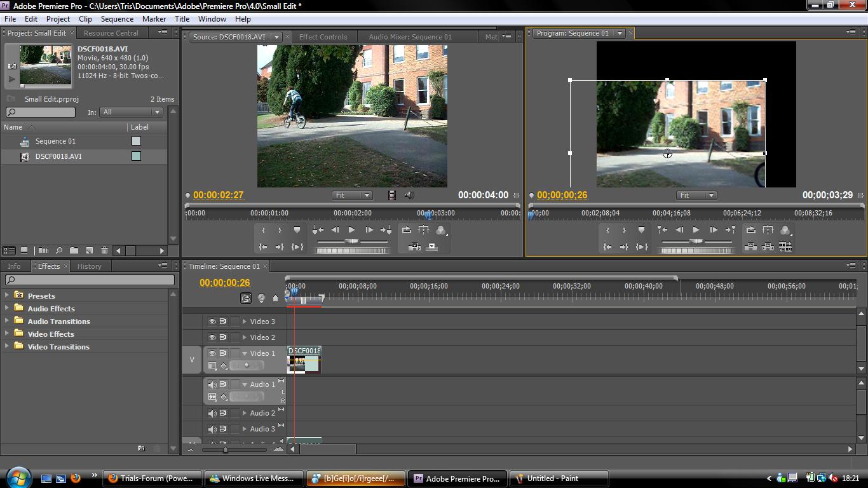Set In point in Source monitor
The width and height of the screenshot is (868, 488).
point(263,230)
